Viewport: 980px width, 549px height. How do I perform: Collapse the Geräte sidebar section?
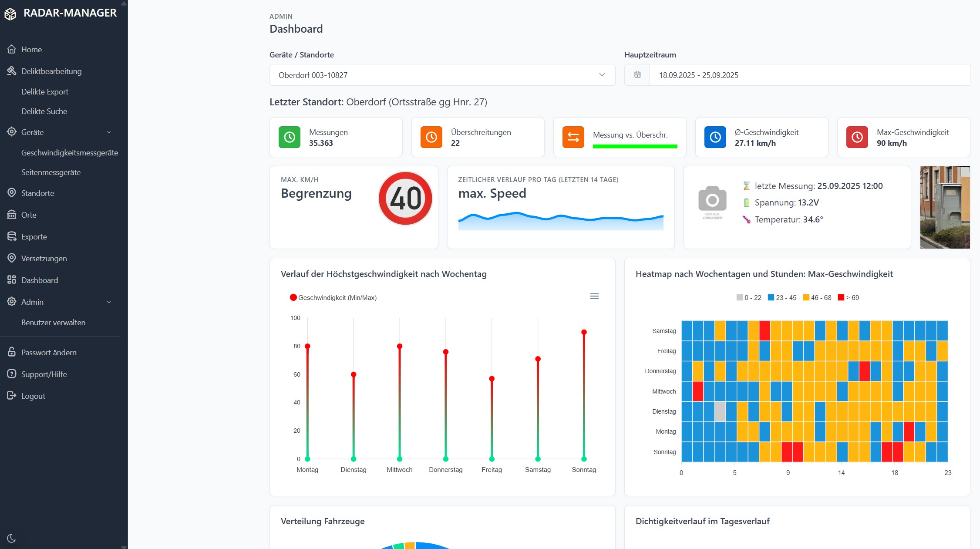point(109,132)
